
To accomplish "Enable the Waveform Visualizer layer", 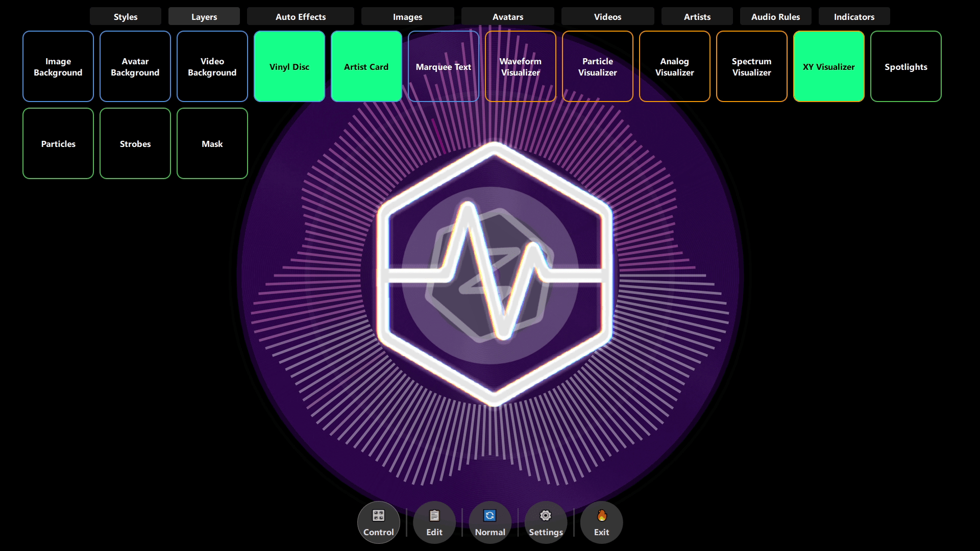I will point(520,67).
